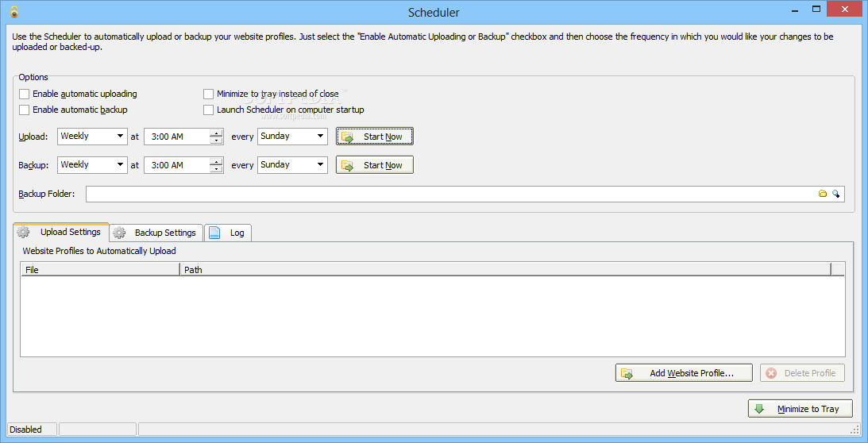
Task: Switch to the Backup Settings tab
Action: tap(156, 233)
